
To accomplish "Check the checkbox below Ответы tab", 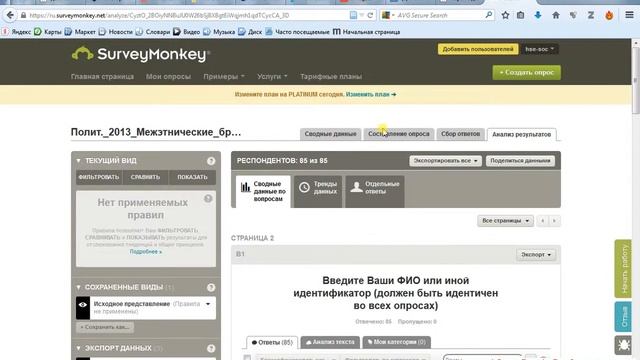I will (x=247, y=358).
